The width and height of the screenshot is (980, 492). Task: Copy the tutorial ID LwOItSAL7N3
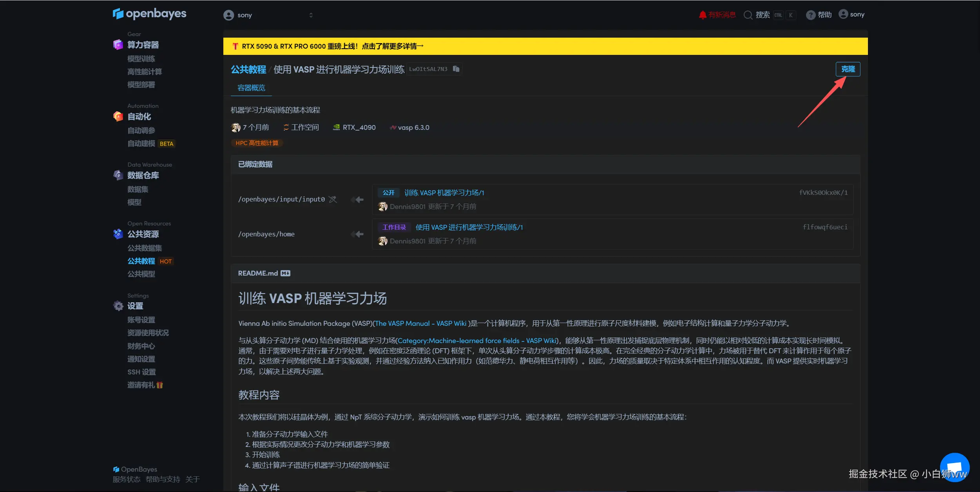(x=456, y=69)
